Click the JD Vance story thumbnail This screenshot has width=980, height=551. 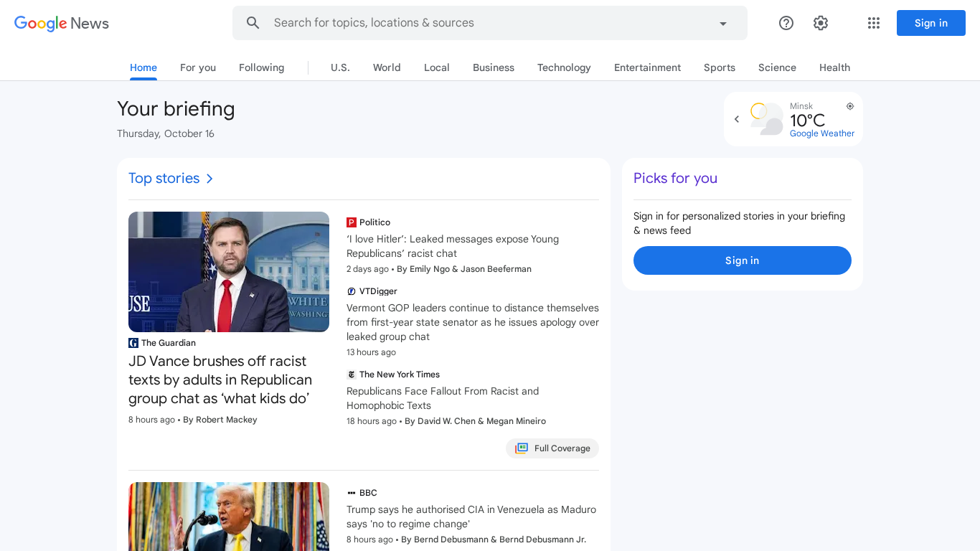tap(229, 272)
